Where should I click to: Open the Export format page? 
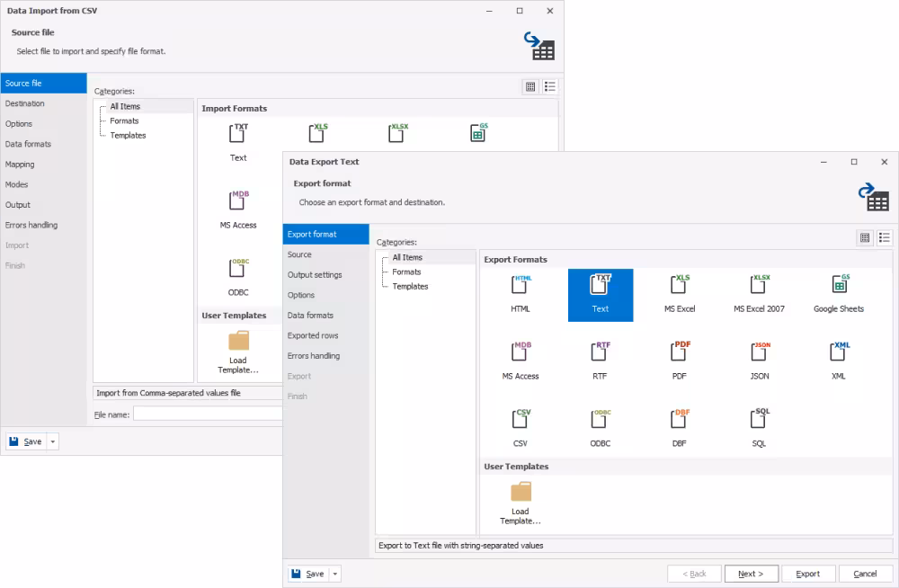[325, 234]
